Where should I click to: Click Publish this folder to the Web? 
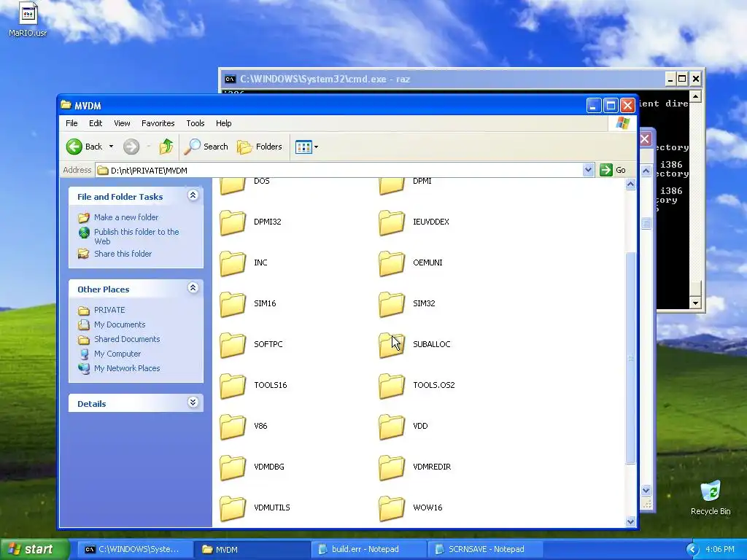(x=136, y=236)
